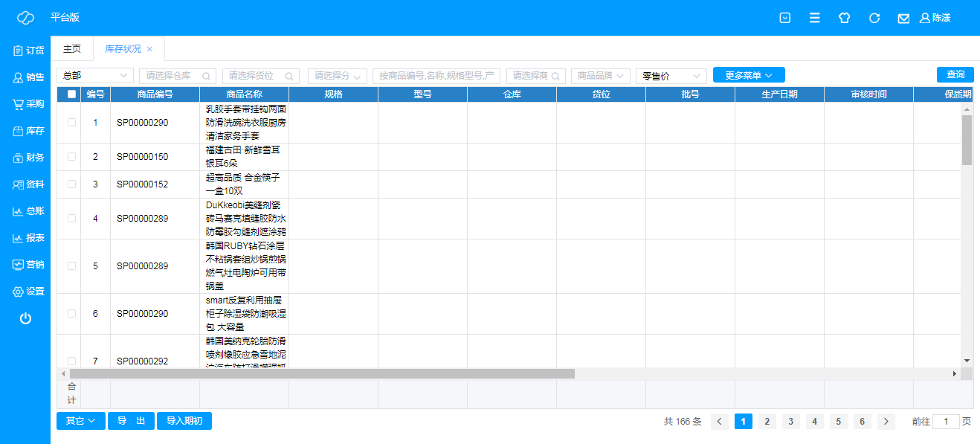Screen dimensions: 980x444
Task: Expand the 总部 dropdown
Action: [x=95, y=76]
